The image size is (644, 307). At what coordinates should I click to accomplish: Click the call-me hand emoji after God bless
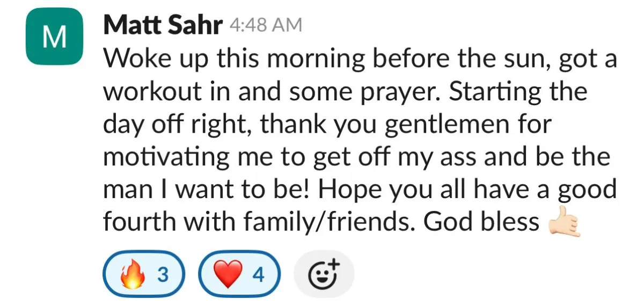click(564, 222)
